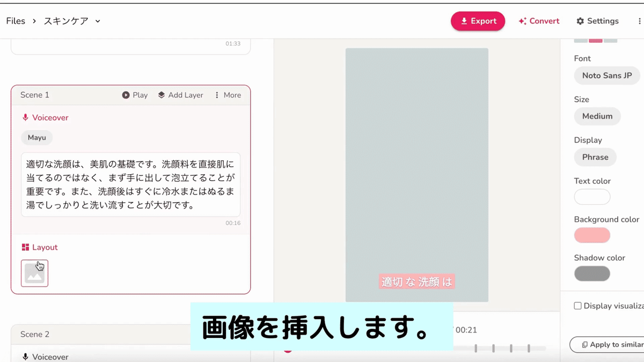
Task: Open More menu for Scene 1
Action: click(228, 95)
